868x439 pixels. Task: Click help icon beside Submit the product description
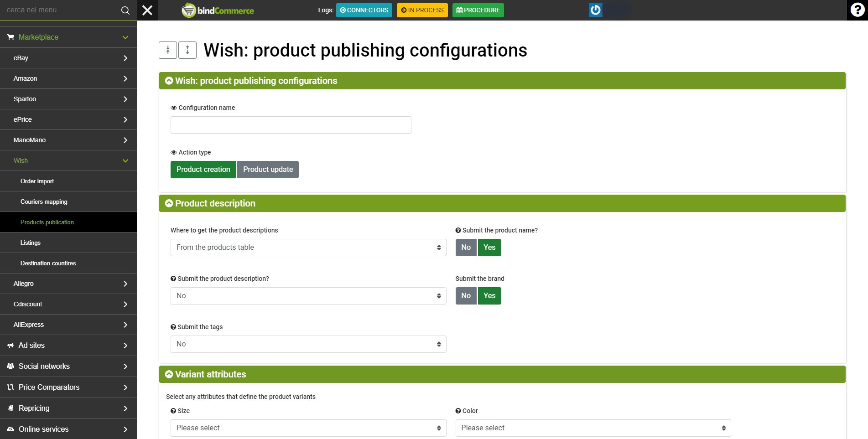coord(173,279)
